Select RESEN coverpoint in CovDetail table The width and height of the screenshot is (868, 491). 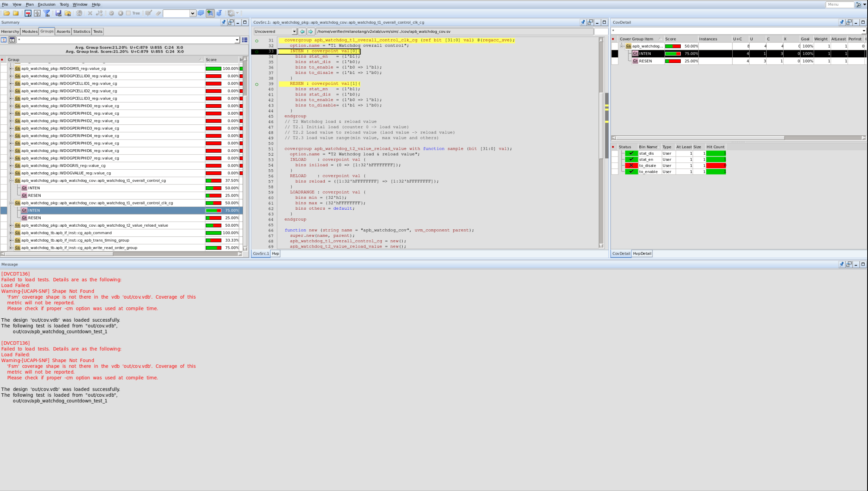pos(645,61)
